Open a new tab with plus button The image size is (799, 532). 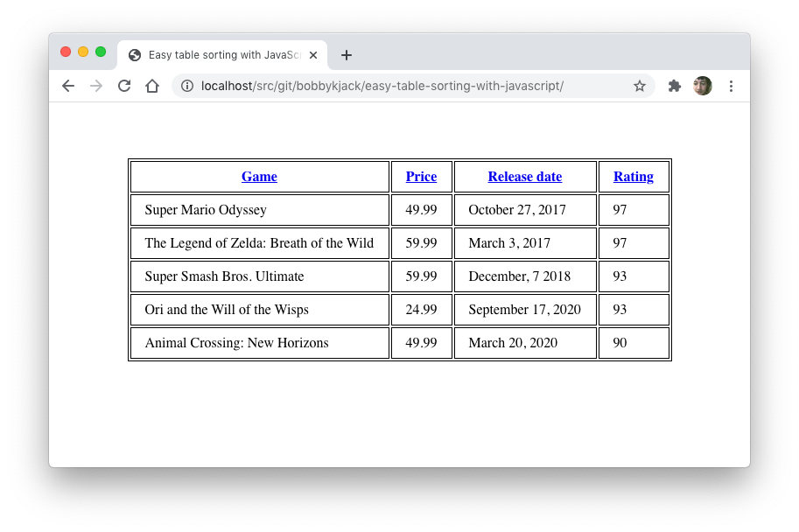click(x=347, y=55)
